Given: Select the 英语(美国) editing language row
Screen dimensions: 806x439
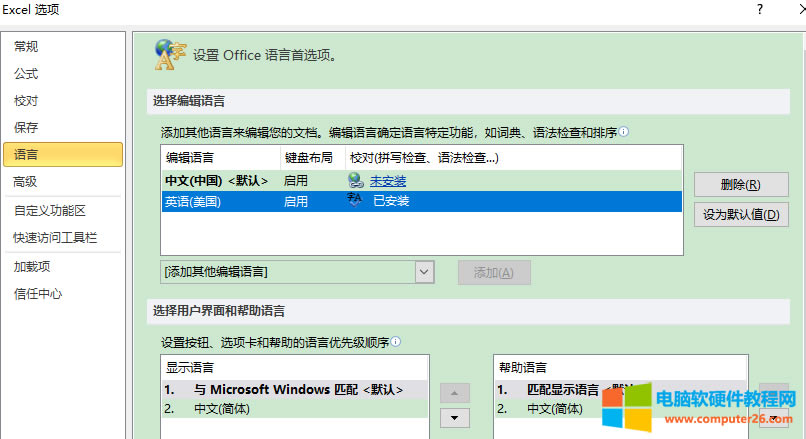Looking at the screenshot, I should point(422,202).
